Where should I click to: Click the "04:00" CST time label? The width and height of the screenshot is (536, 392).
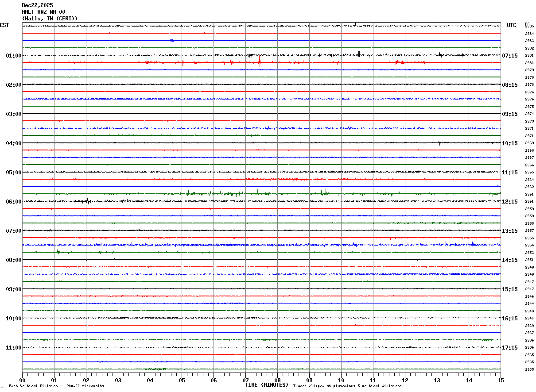click(14, 143)
